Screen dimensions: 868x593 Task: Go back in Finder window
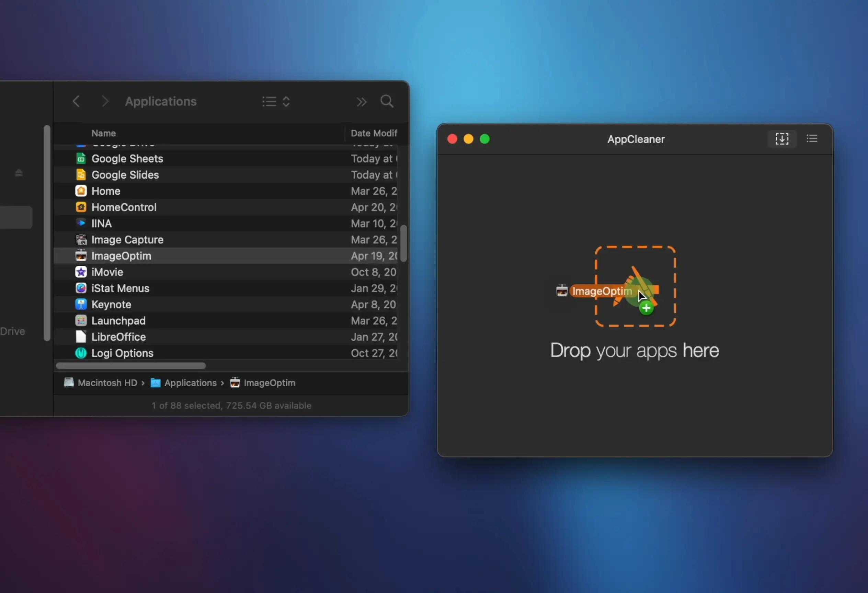pos(76,101)
